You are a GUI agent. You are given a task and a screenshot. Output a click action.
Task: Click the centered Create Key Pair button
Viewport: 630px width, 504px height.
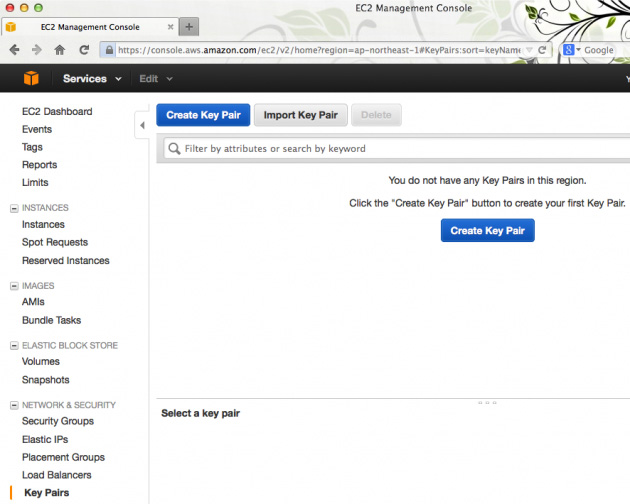pyautogui.click(x=487, y=230)
